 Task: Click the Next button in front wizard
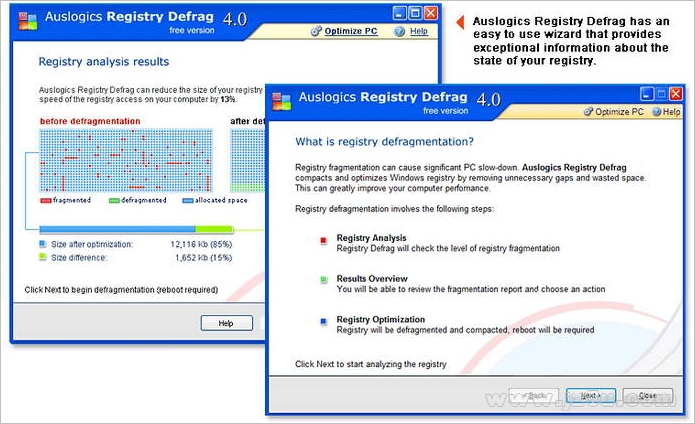590,395
